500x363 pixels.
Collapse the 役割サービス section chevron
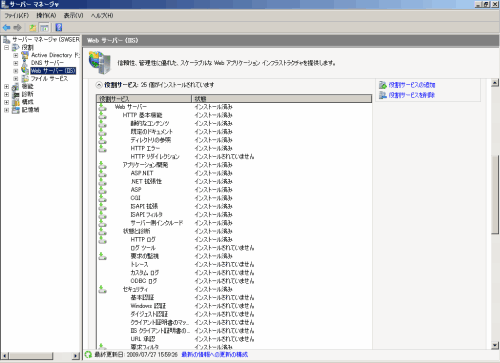coord(99,85)
